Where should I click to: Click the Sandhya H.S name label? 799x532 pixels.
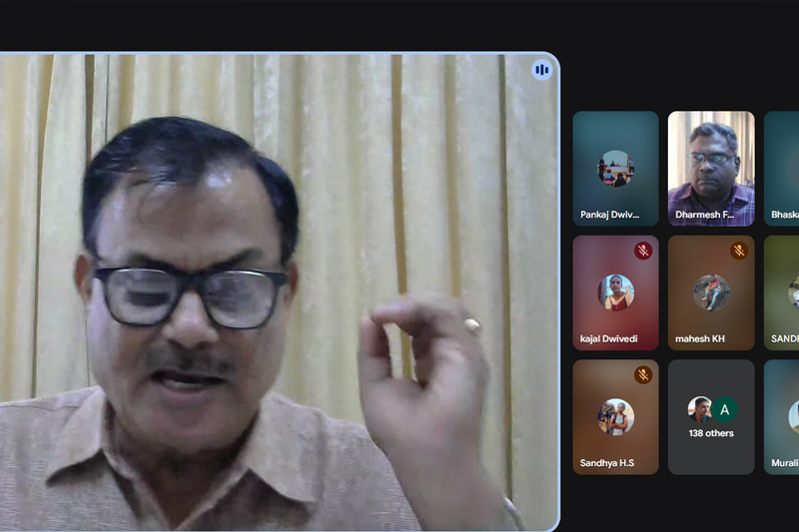pos(607,463)
